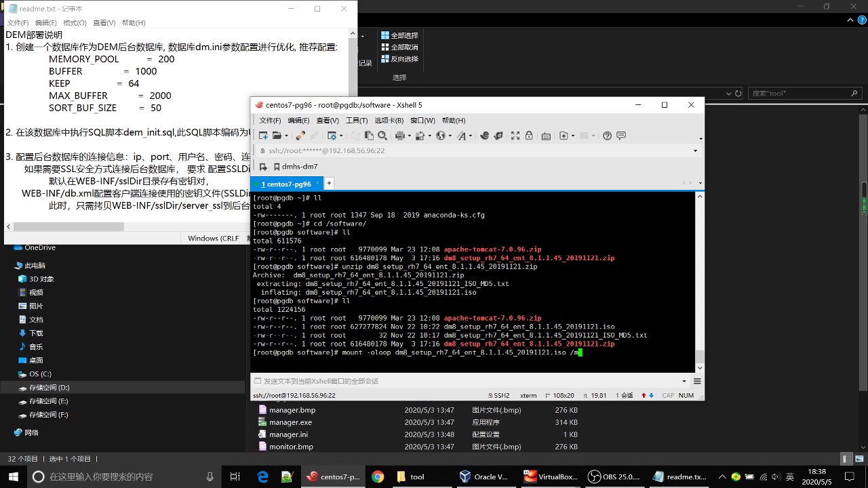The width and height of the screenshot is (868, 488).
Task: Launch Xftp with gray swirl icon
Action: pyautogui.click(x=484, y=136)
